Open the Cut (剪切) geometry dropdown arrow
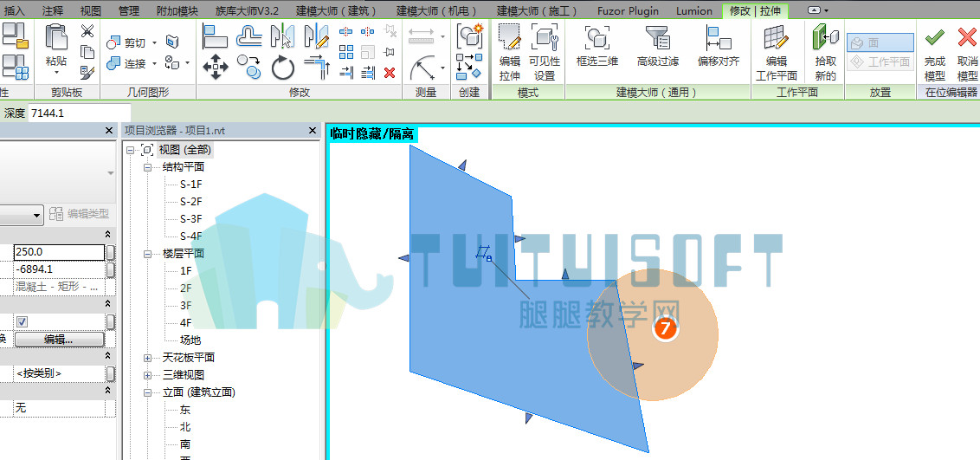This screenshot has width=980, height=460. (154, 43)
